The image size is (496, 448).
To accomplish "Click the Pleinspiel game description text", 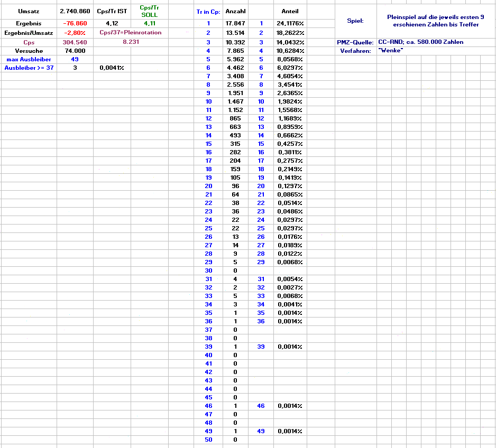I will pos(436,21).
